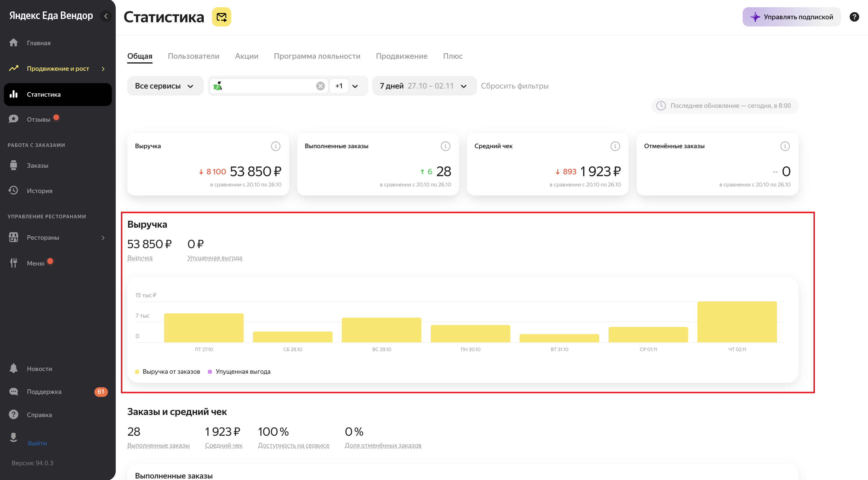
Task: Switch to the Программа лояльности tab
Action: pos(317,56)
